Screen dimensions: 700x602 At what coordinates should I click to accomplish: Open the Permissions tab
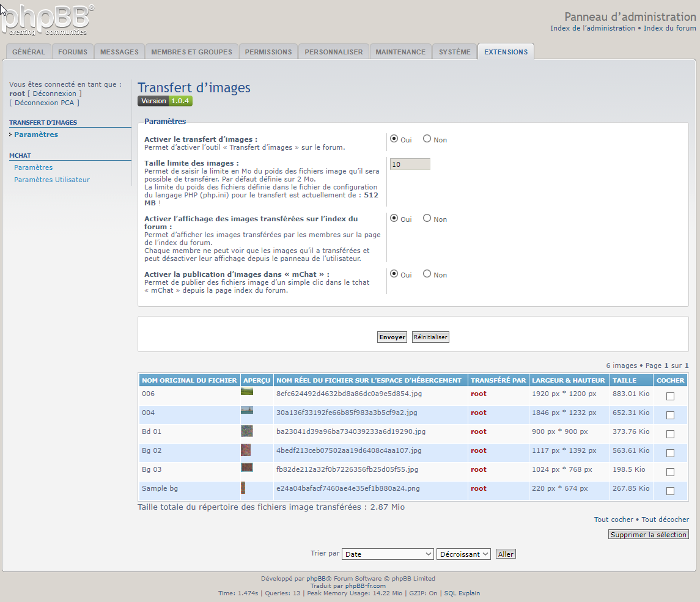pyautogui.click(x=268, y=52)
